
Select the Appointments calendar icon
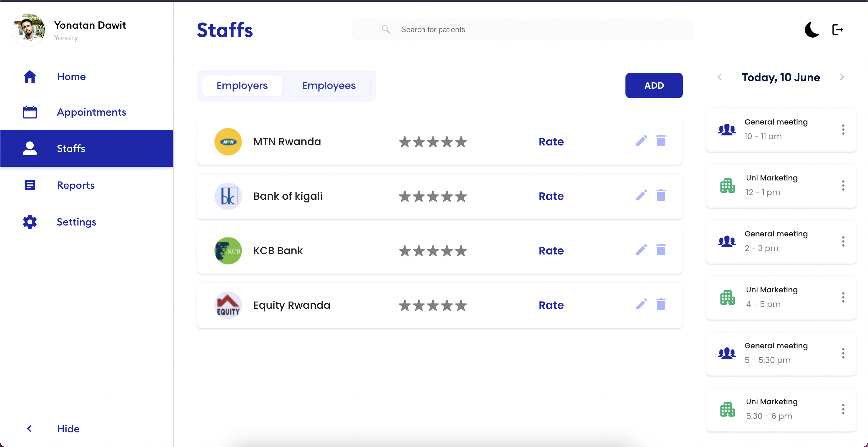(x=30, y=112)
